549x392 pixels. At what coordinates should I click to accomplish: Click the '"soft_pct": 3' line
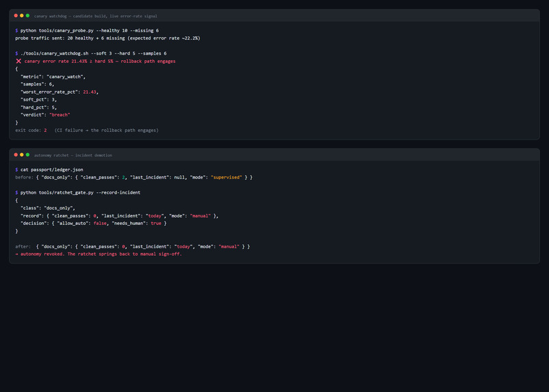[x=38, y=100]
